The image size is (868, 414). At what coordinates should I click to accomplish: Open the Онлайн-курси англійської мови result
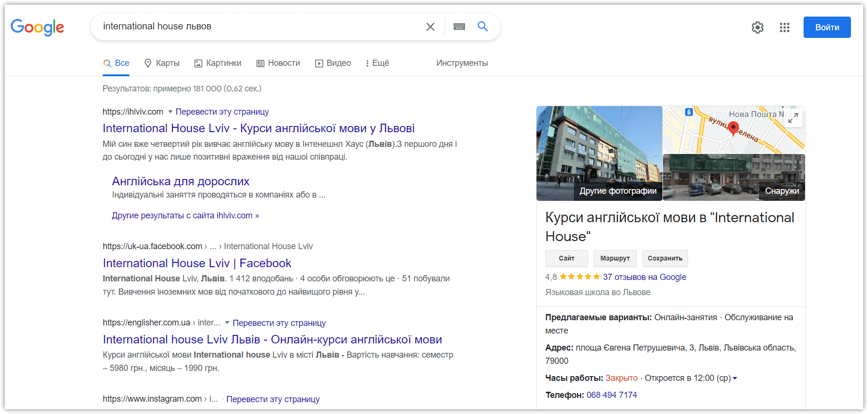click(x=272, y=340)
